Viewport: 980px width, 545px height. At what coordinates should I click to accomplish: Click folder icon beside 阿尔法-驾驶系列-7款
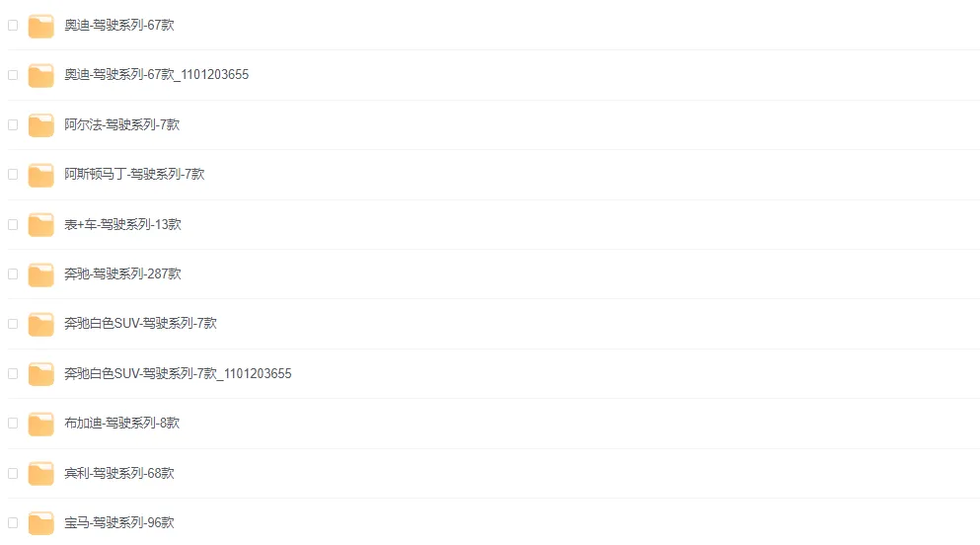(x=40, y=125)
